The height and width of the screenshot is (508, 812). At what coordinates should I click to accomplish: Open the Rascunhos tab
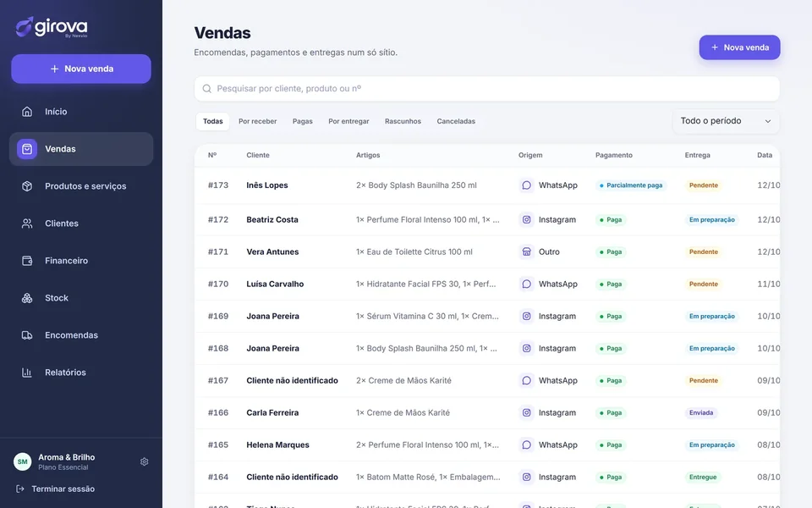coord(403,121)
